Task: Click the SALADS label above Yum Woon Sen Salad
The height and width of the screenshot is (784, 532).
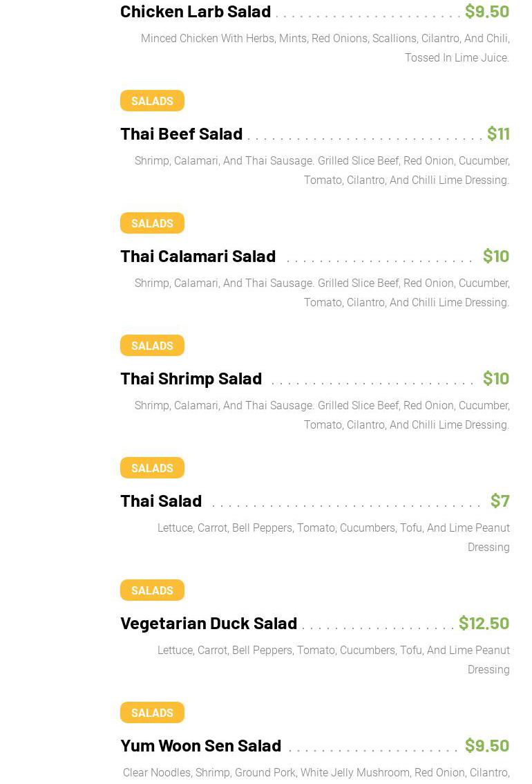Action: (152, 713)
